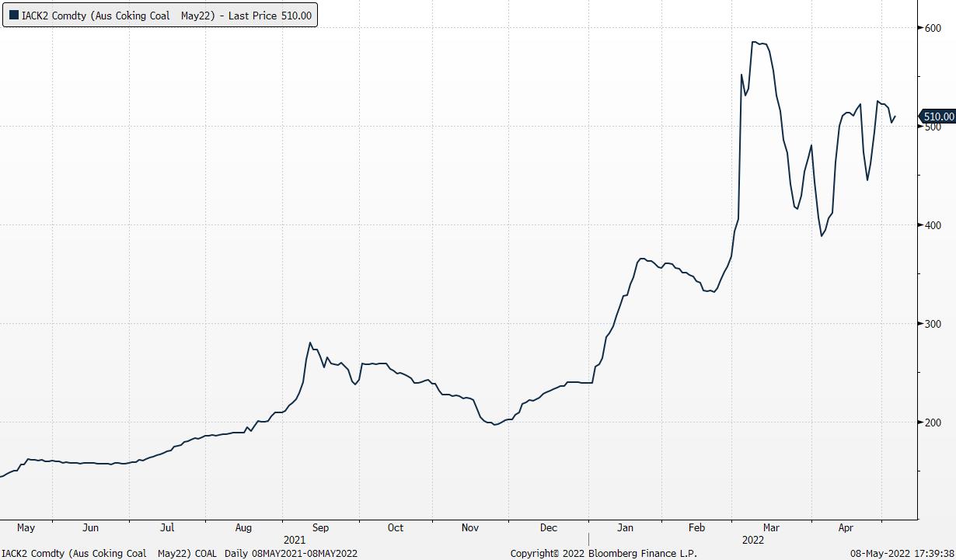Click the Aug month axis label
This screenshot has width=956, height=560.
[243, 528]
